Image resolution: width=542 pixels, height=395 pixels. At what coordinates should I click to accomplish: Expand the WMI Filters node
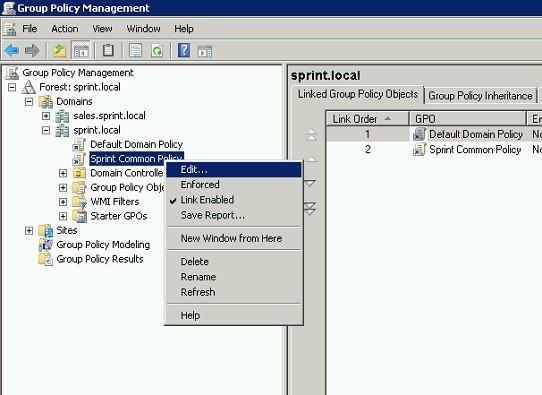[x=63, y=202]
